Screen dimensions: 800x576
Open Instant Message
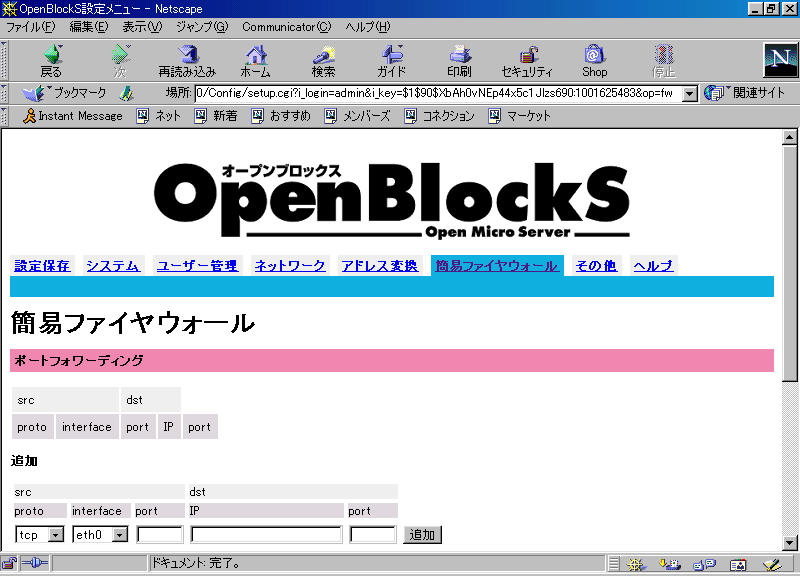(x=72, y=116)
